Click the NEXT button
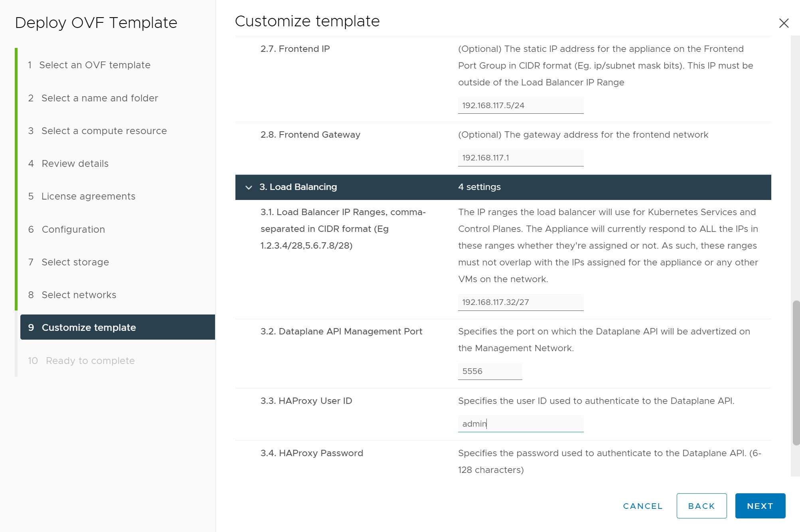 click(x=760, y=506)
